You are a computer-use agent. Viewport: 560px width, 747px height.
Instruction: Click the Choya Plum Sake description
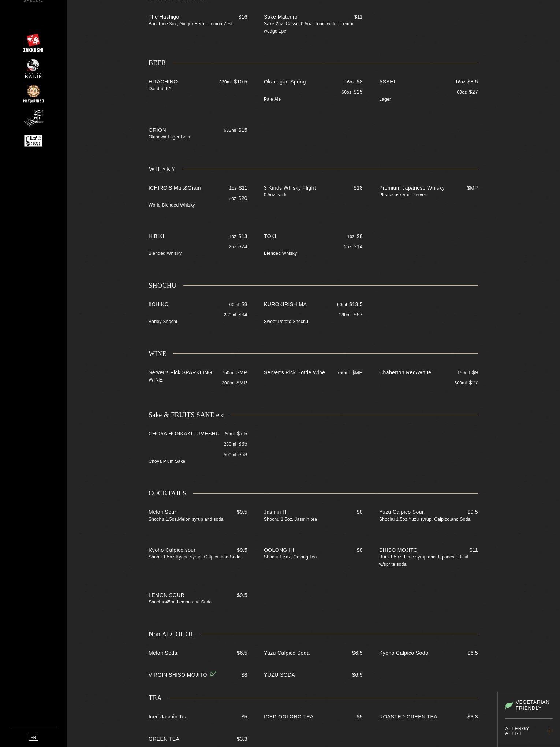click(167, 461)
